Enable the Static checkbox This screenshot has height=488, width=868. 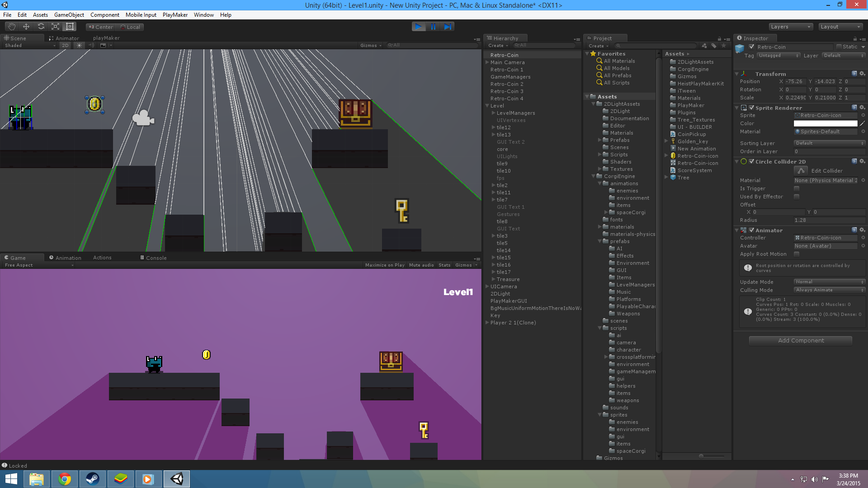pos(839,47)
